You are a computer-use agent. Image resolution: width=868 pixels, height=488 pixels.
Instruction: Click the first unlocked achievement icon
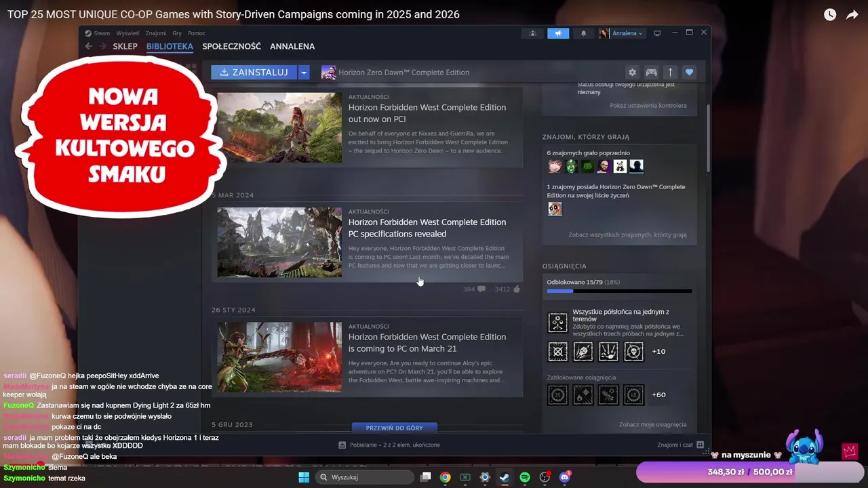(x=557, y=351)
